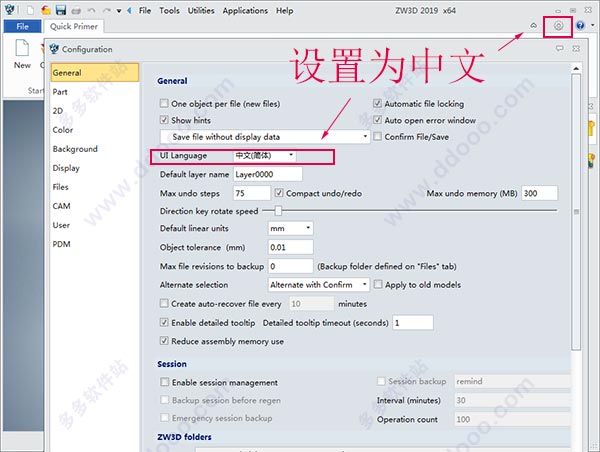Image resolution: width=600 pixels, height=452 pixels.
Task: Click the Object tolerance field
Action: tap(290, 247)
